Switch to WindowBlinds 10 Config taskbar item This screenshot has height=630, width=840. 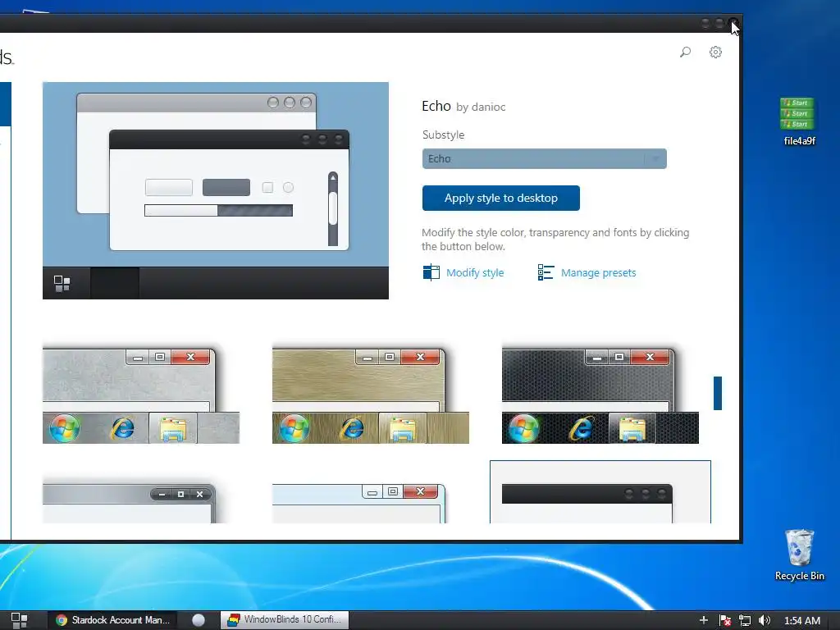click(x=285, y=620)
